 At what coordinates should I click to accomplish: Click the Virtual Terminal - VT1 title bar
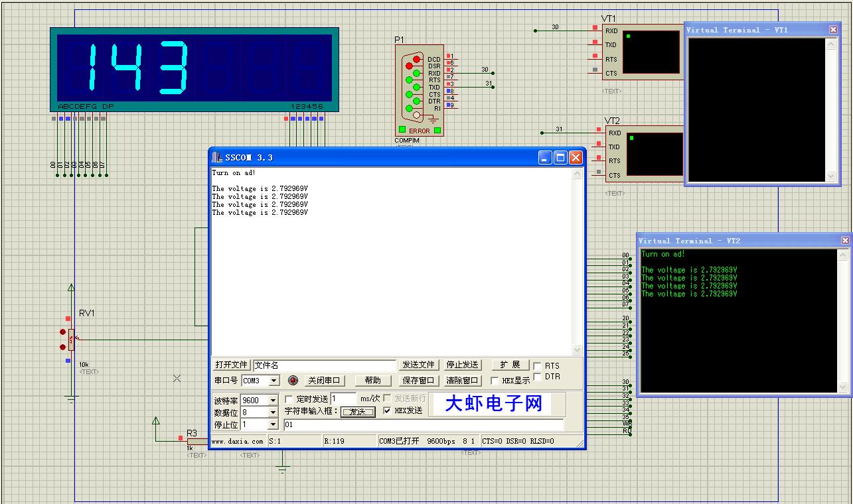(x=763, y=30)
